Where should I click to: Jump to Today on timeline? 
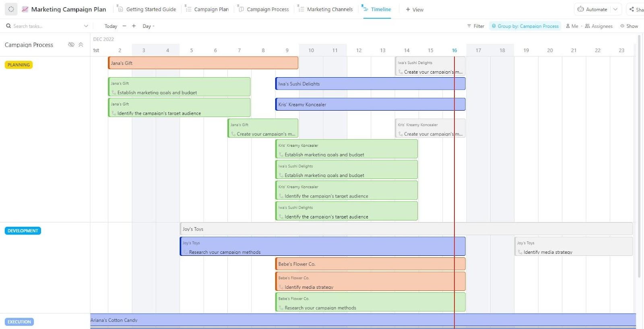coord(111,26)
